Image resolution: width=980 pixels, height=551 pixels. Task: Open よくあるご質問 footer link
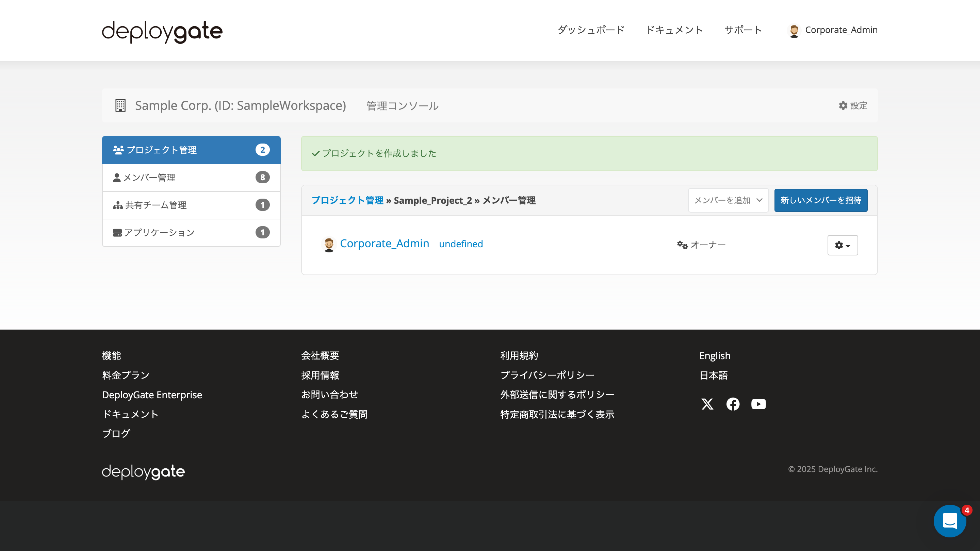pyautogui.click(x=334, y=414)
